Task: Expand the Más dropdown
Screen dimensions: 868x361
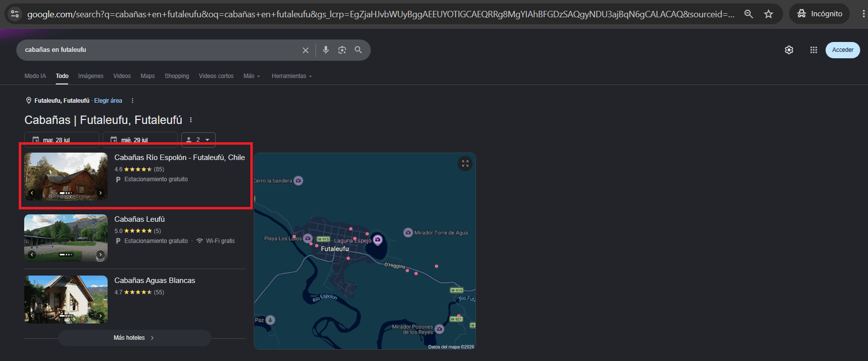Action: coord(252,76)
